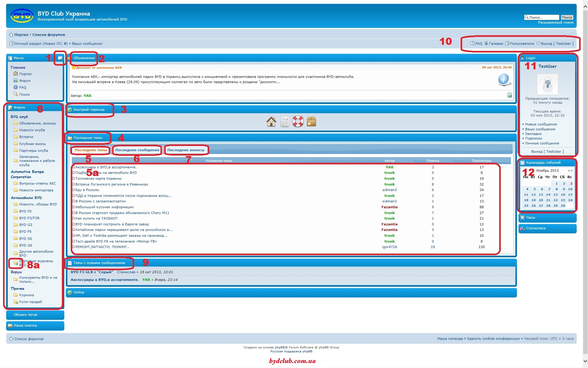Click the Меню block collapse icon

60,58
